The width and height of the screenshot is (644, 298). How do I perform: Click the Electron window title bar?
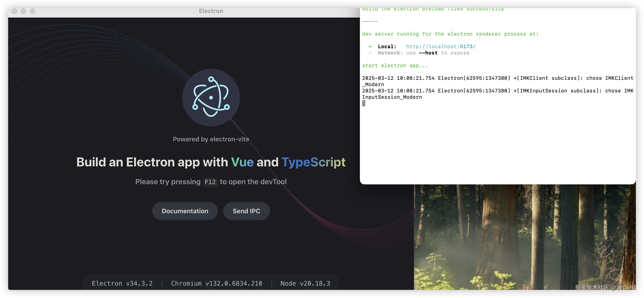(x=211, y=11)
